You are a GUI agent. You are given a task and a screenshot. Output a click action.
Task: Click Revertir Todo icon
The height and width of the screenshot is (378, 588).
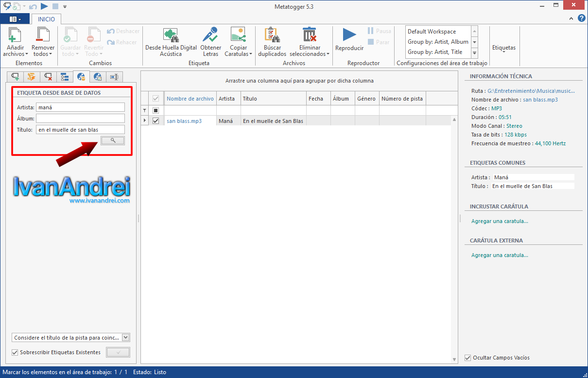(94, 35)
